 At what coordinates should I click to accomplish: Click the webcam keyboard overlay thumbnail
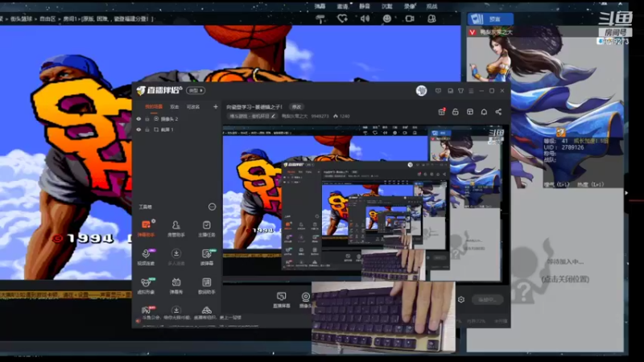click(x=383, y=317)
